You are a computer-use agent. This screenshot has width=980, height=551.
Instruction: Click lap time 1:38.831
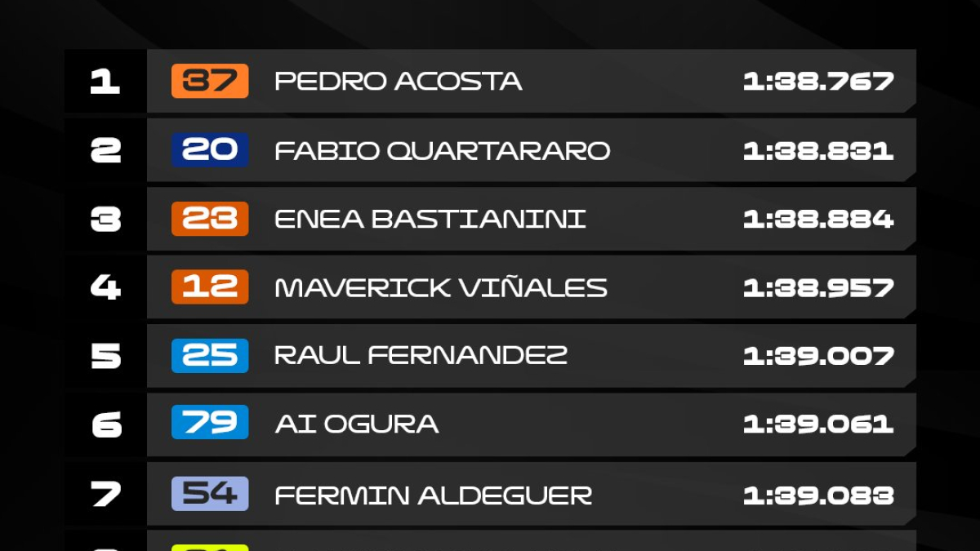[818, 151]
